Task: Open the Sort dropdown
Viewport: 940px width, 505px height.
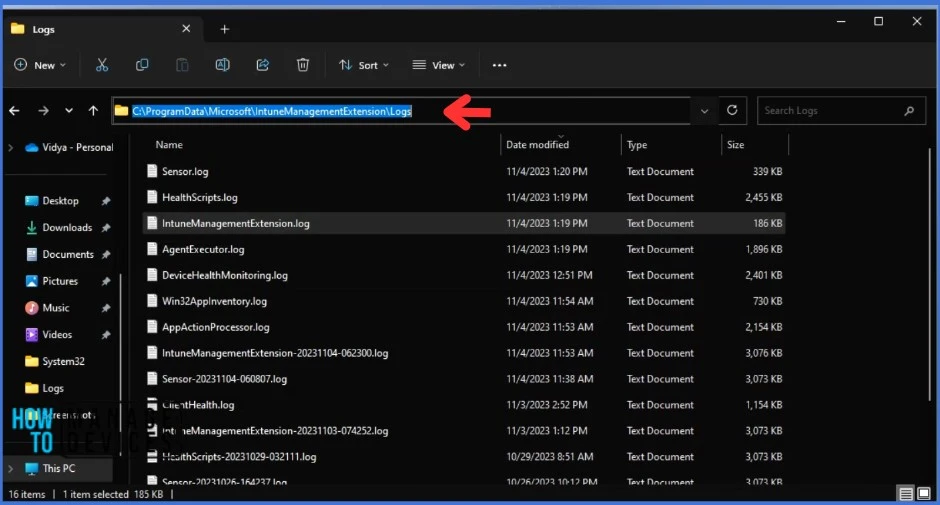Action: (x=363, y=65)
